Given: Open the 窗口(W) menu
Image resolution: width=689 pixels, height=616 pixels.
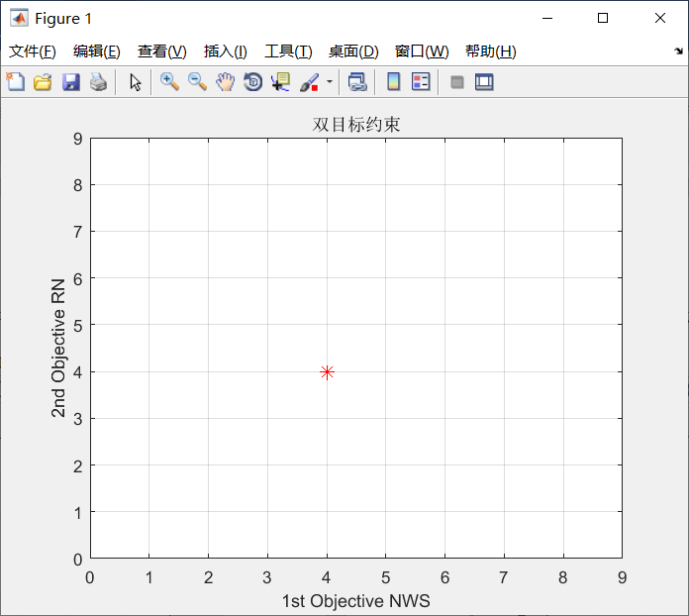Looking at the screenshot, I should click(x=422, y=51).
